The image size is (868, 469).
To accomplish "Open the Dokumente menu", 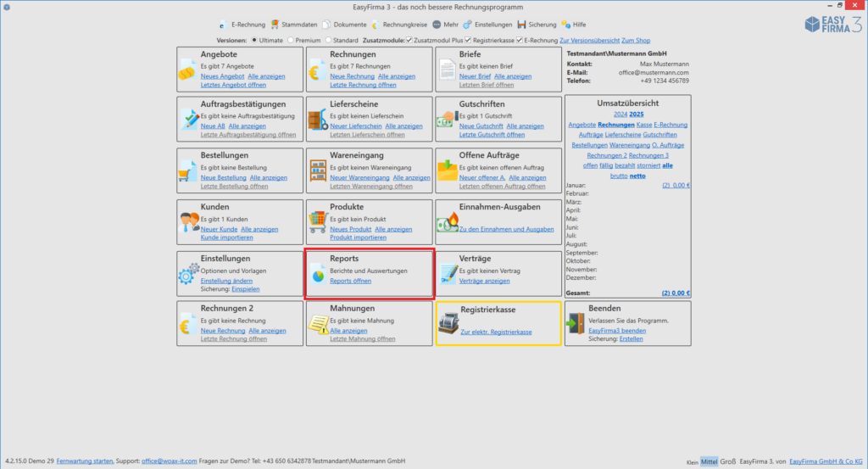I will [344, 25].
